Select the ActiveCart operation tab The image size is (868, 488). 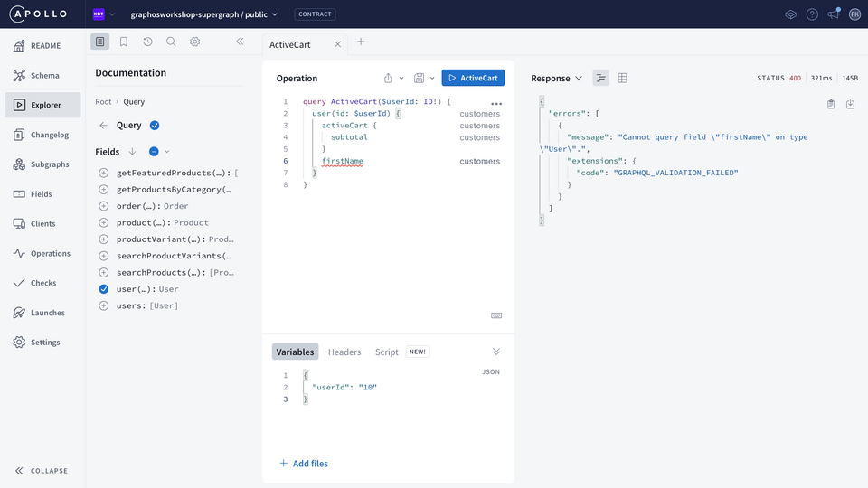290,45
